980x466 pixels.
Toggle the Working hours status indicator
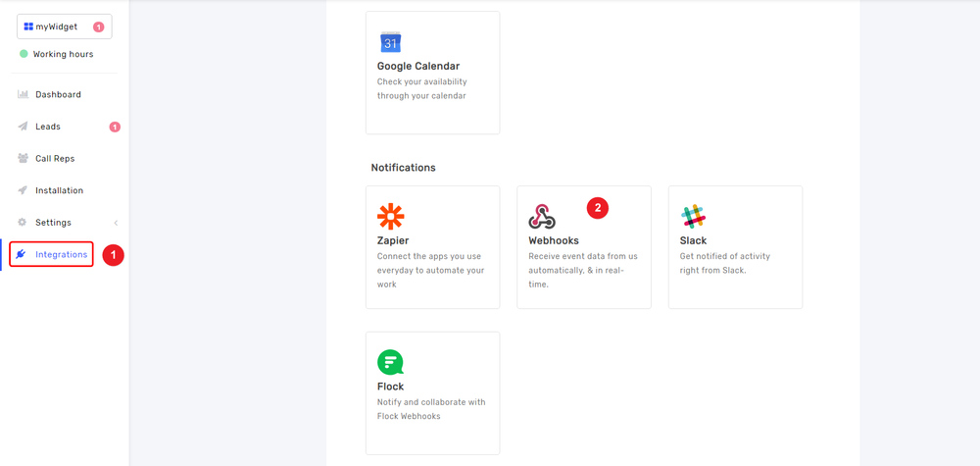24,54
